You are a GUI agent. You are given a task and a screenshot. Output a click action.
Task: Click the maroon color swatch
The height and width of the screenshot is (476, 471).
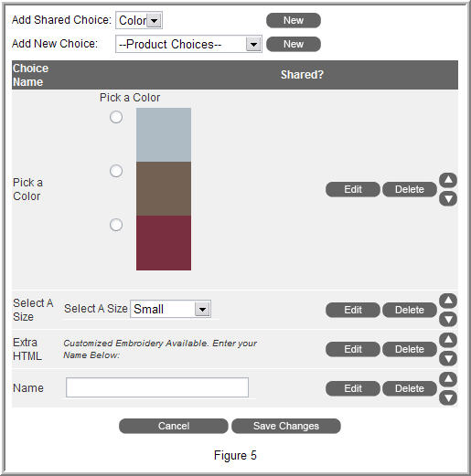pos(164,243)
